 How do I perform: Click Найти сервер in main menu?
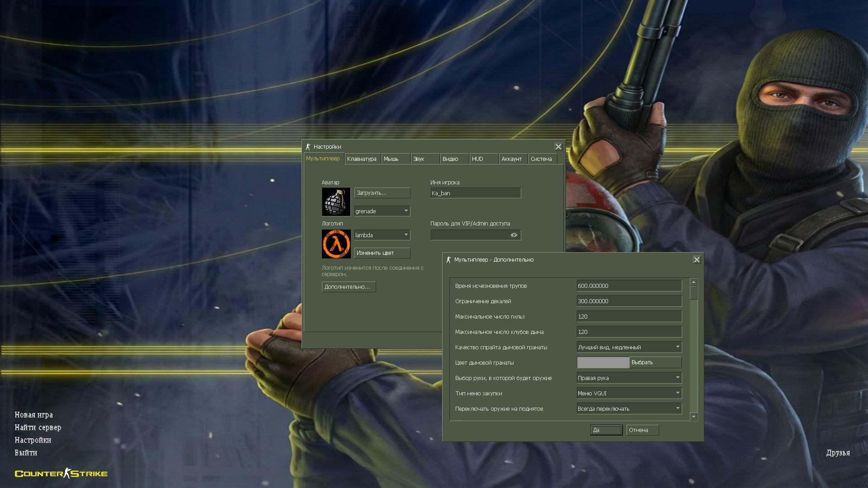(38, 427)
